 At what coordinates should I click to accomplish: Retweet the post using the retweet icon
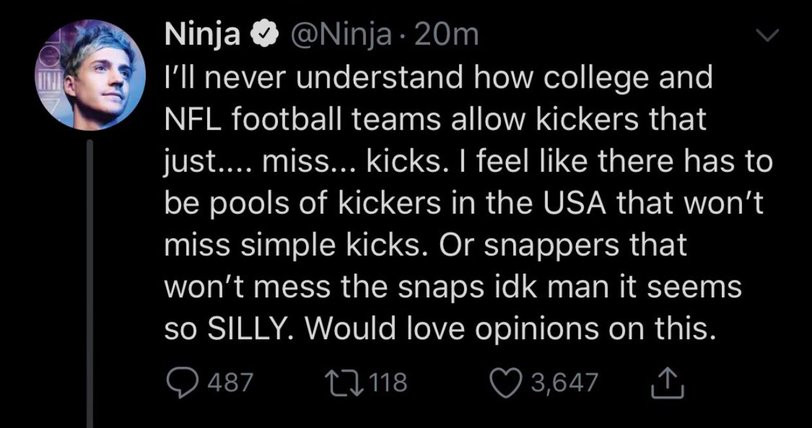[x=337, y=382]
